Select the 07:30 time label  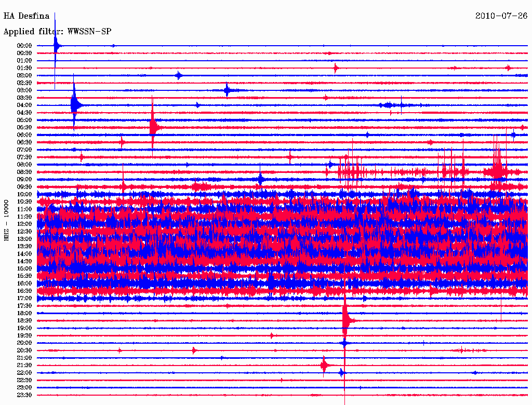[x=24, y=157]
